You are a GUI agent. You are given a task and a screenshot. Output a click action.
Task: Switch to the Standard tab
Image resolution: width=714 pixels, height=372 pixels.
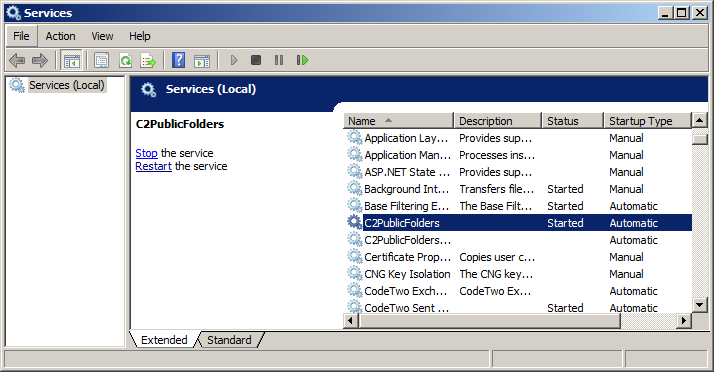pyautogui.click(x=229, y=340)
